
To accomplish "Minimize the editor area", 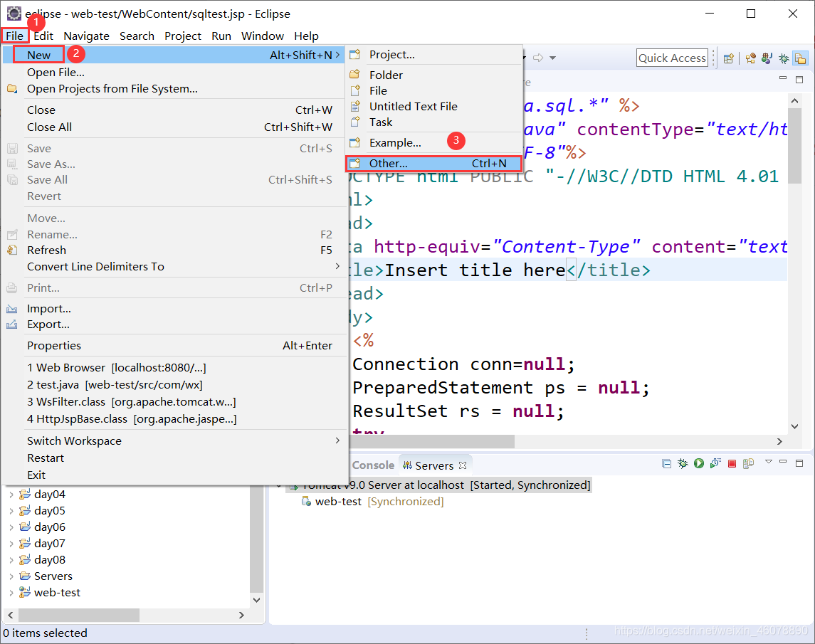I will pos(783,78).
